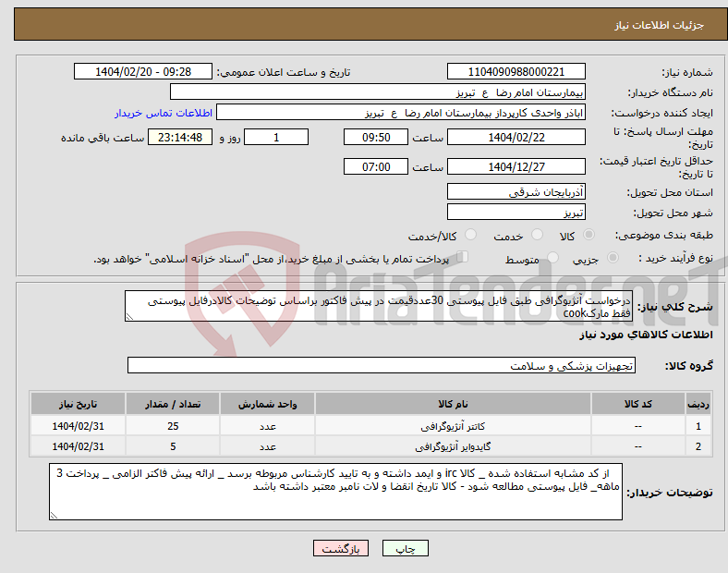
Task: Click the اطلاعات کالاهای مورد نیاز heading
Action: (646, 335)
